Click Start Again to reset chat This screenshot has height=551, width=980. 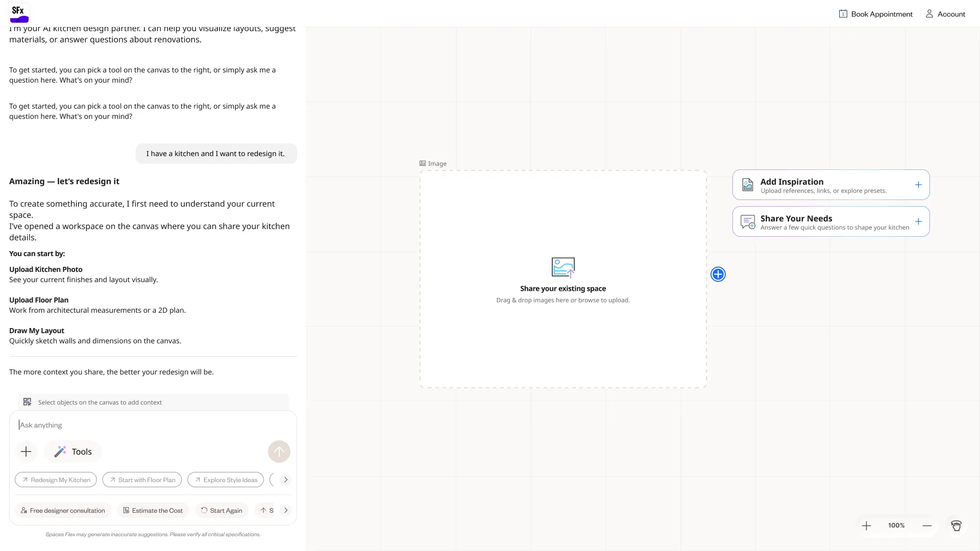(x=222, y=510)
